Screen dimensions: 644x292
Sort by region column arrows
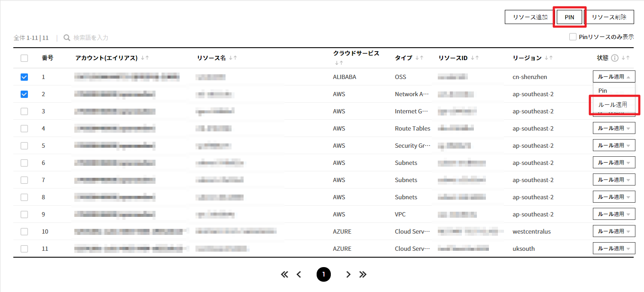(549, 58)
